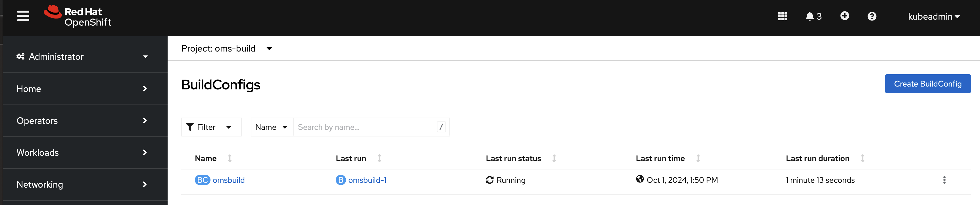980x205 pixels.
Task: Sort table by Last run duration
Action: pos(862,158)
